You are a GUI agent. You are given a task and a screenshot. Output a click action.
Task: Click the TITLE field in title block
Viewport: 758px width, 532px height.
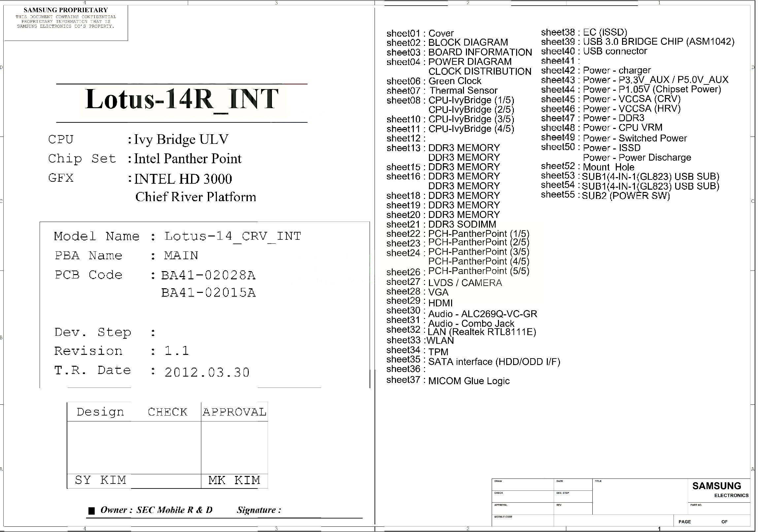click(640, 497)
